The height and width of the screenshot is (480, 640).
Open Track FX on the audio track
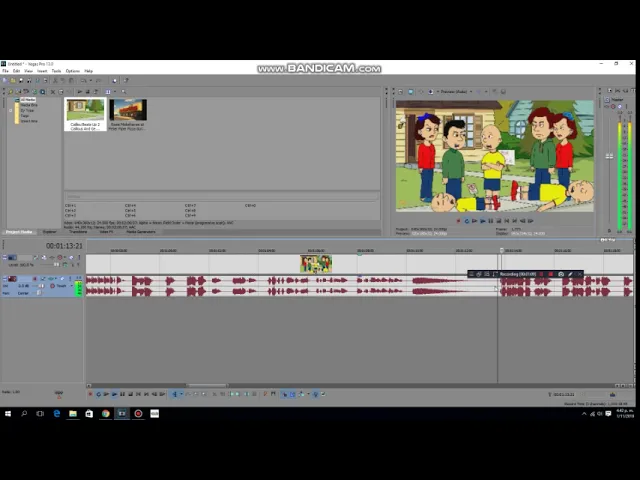pyautogui.click(x=51, y=279)
